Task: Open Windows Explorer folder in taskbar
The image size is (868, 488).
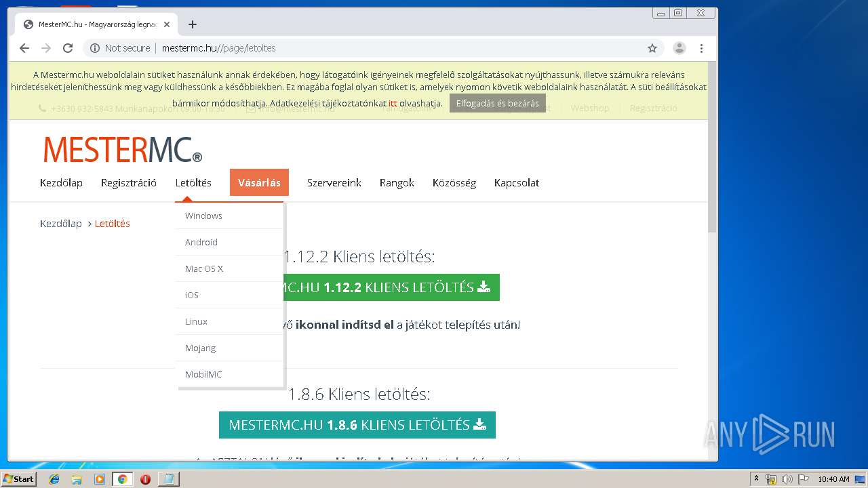Action: click(77, 479)
